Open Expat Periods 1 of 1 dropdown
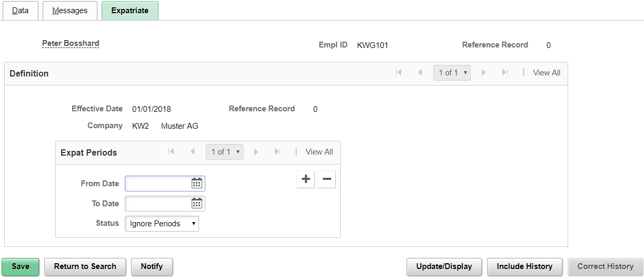 (x=224, y=152)
